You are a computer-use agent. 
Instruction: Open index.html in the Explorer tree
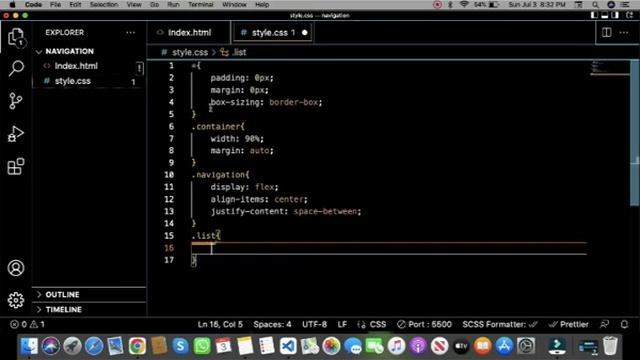[76, 66]
